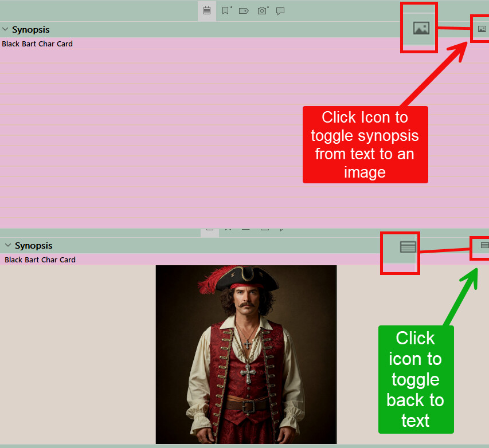The width and height of the screenshot is (489, 448).
Task: Click the enlarged text-card icon in red box
Action: pos(408,247)
